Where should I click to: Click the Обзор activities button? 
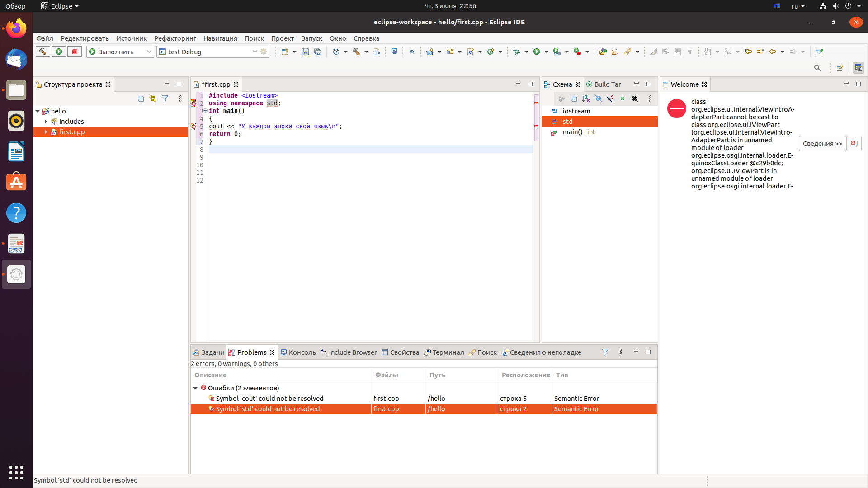coord(15,6)
